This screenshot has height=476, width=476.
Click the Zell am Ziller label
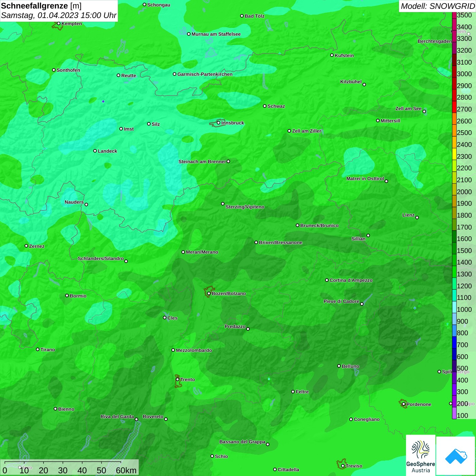coord(307,131)
